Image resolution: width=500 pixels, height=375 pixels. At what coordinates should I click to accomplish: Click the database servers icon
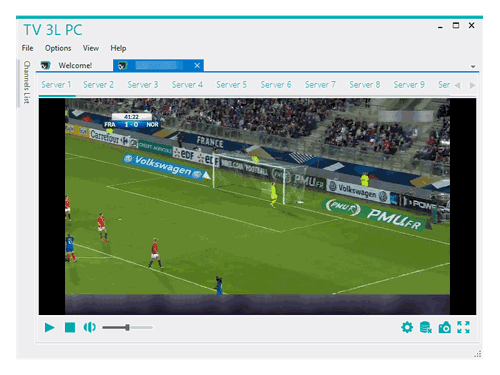tap(426, 327)
